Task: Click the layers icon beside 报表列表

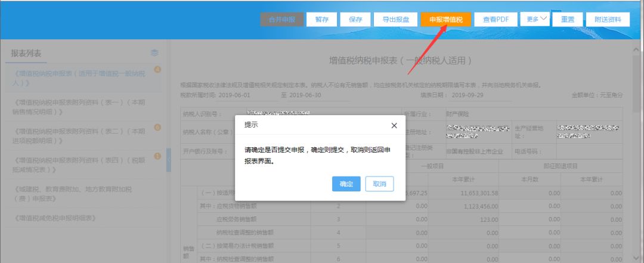Action: 154,53
